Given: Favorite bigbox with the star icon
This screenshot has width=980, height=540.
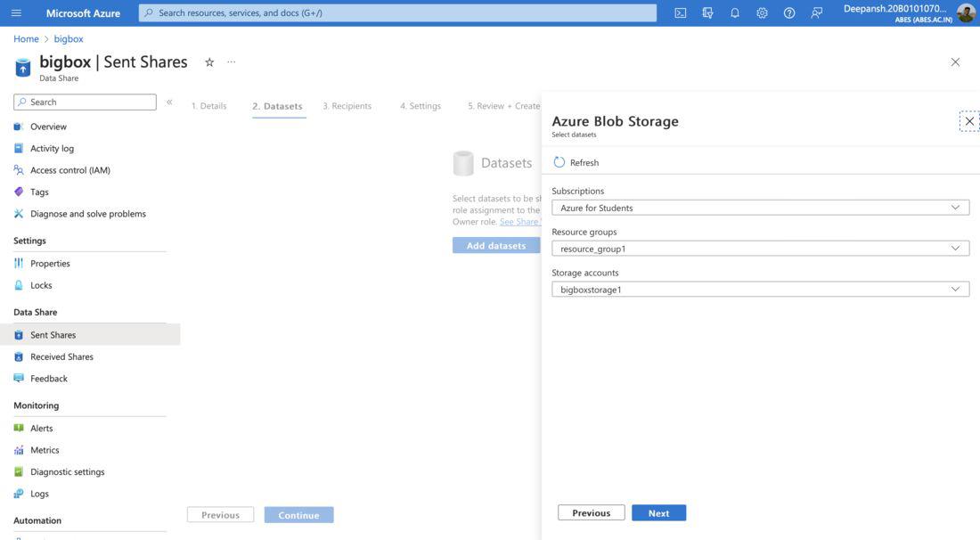Looking at the screenshot, I should point(209,62).
